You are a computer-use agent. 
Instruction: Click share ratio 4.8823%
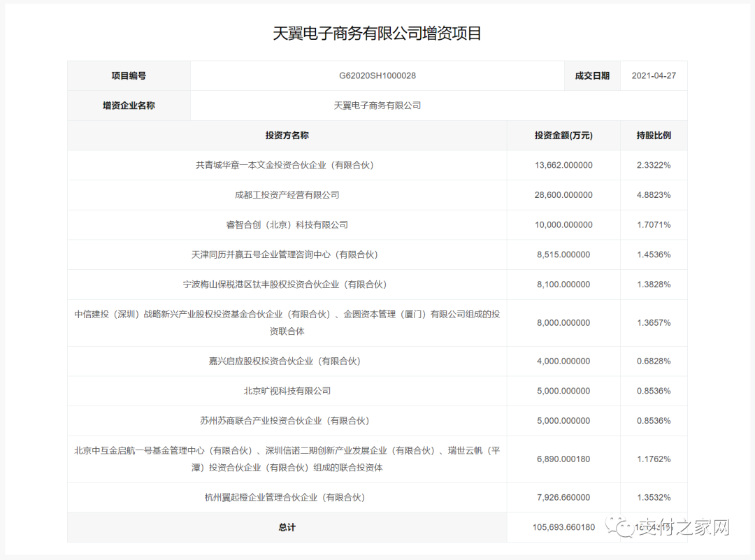654,195
